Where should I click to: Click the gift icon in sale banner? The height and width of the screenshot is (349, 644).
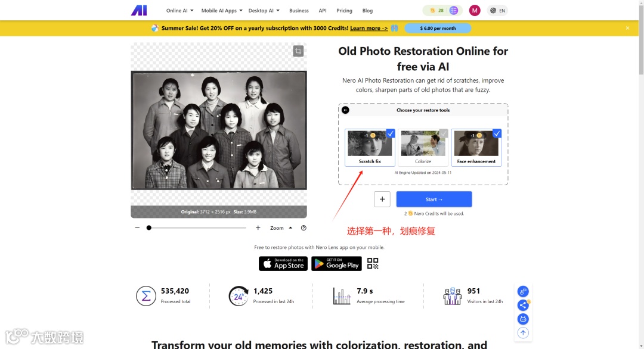coord(154,29)
